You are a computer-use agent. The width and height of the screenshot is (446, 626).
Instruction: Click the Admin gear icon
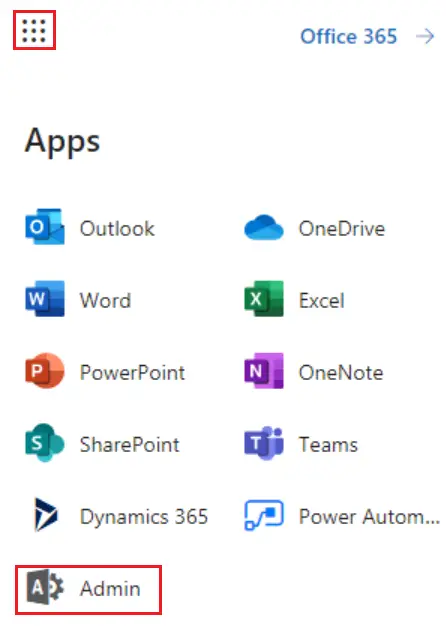point(45,587)
